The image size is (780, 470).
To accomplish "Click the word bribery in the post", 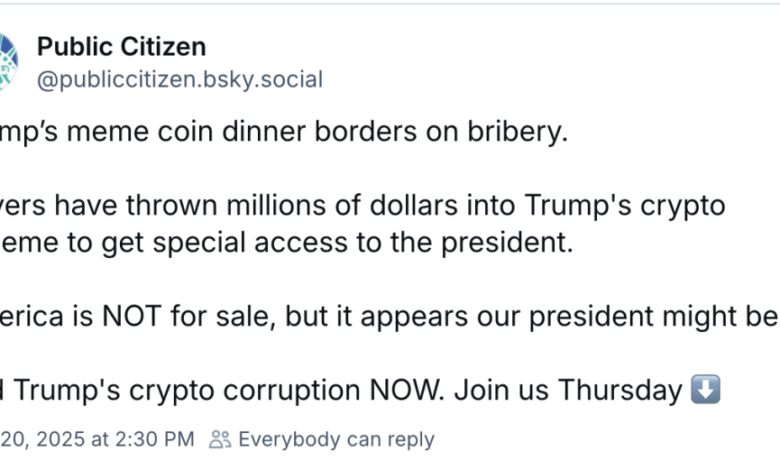I will click(x=517, y=132).
